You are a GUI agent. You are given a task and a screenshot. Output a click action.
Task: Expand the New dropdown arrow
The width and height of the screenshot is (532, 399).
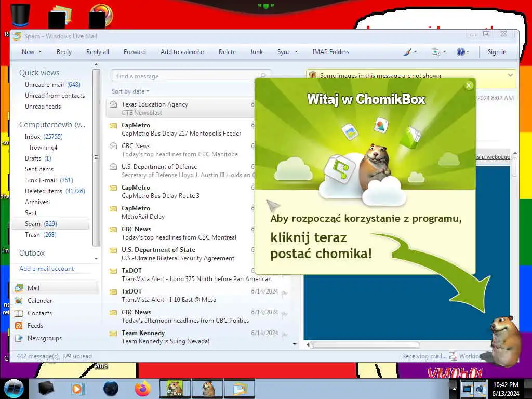40,52
